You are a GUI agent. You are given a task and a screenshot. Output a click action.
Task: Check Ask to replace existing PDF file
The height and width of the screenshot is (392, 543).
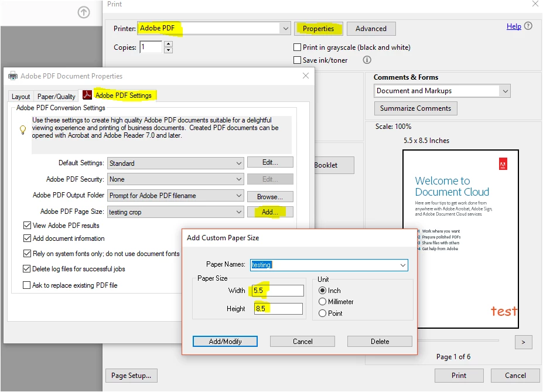(x=27, y=285)
